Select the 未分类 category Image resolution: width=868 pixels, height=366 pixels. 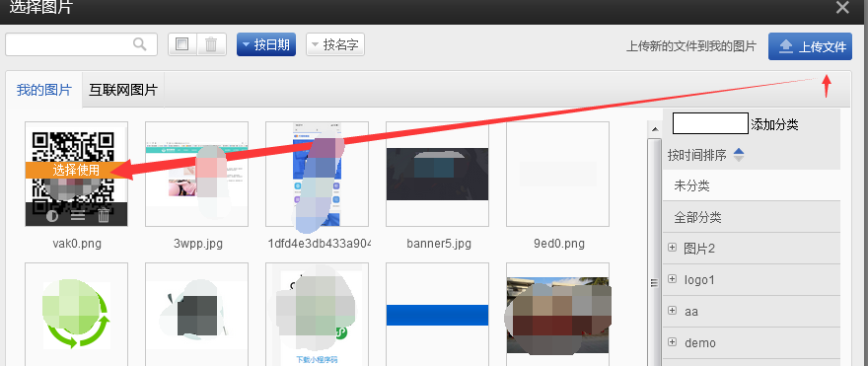pos(752,186)
